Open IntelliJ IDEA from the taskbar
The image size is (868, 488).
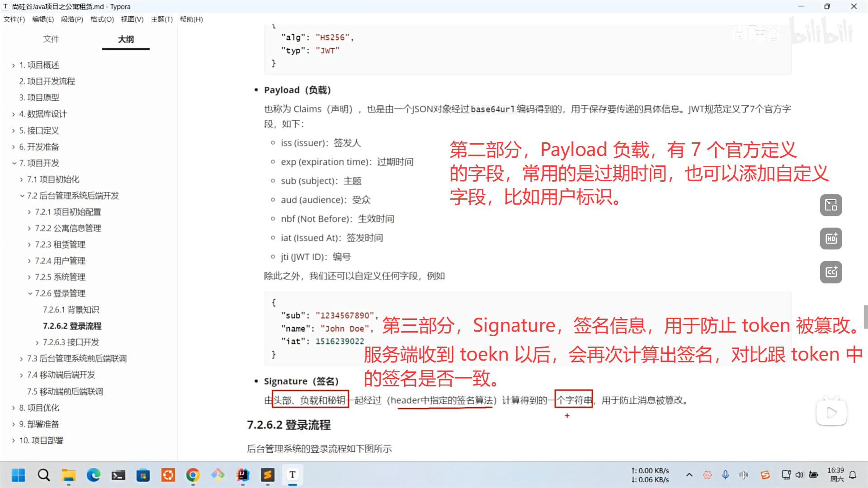(243, 475)
